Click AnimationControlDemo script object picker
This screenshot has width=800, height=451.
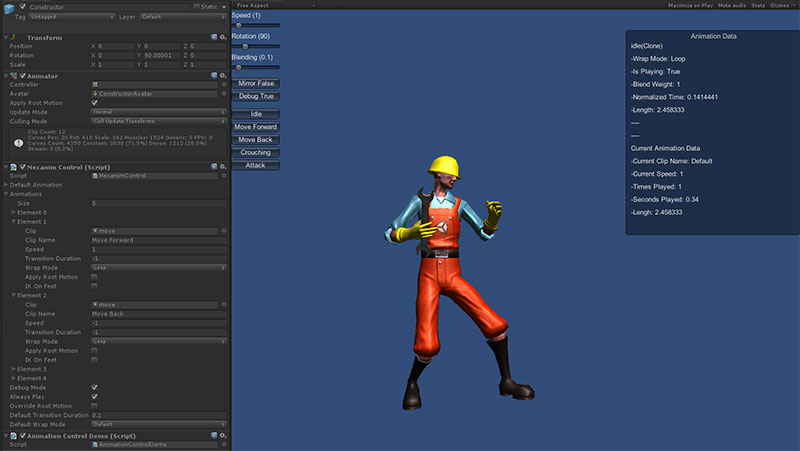click(223, 444)
